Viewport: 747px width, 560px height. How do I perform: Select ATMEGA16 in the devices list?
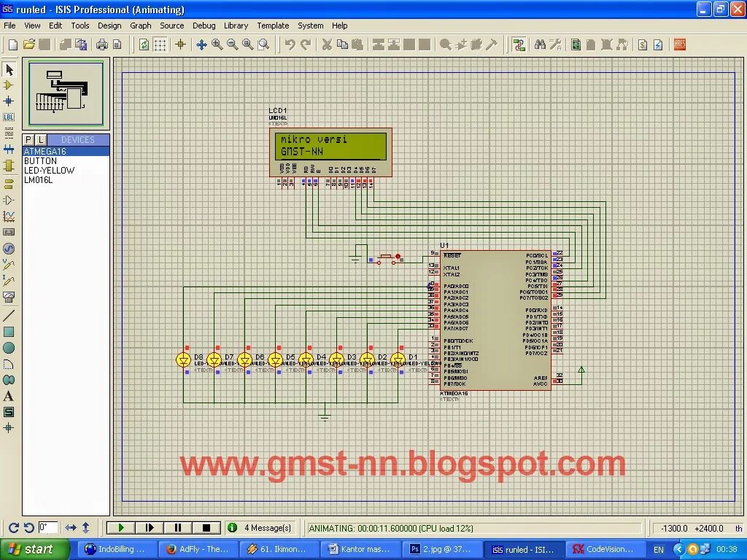(x=66, y=152)
